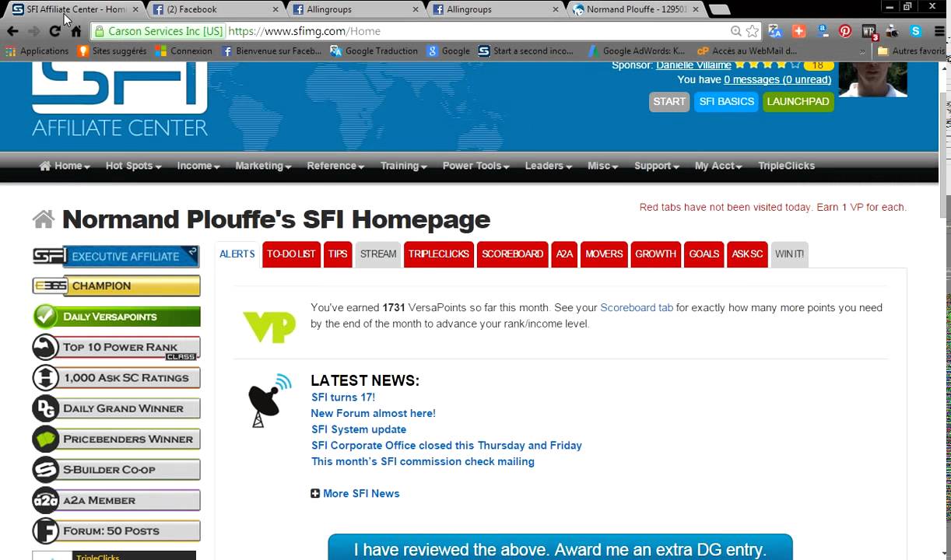
Task: Expand the Training dropdown menu
Action: (403, 166)
